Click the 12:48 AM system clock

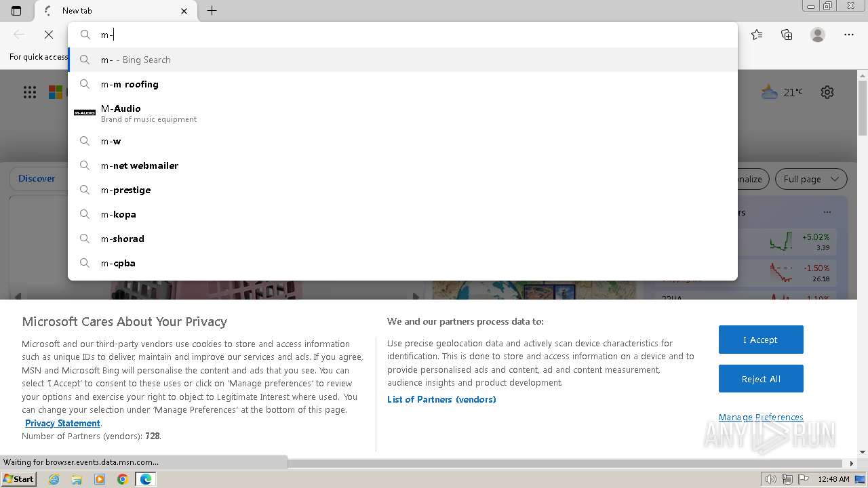tap(833, 479)
